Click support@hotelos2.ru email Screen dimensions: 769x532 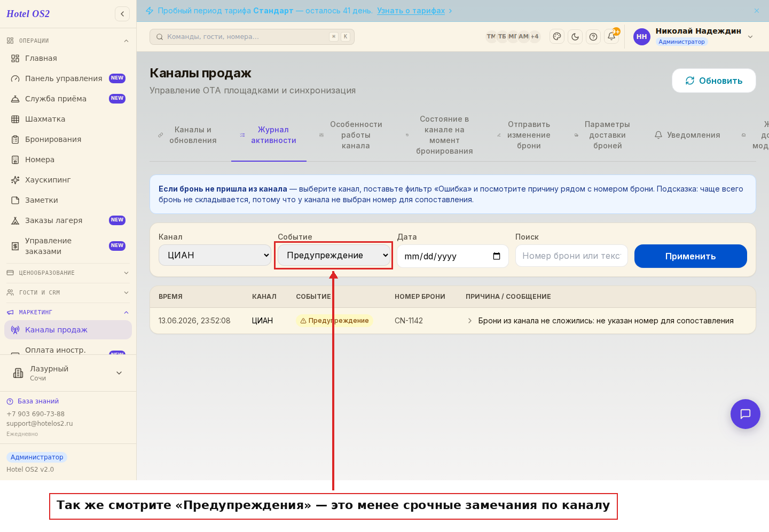click(x=40, y=424)
